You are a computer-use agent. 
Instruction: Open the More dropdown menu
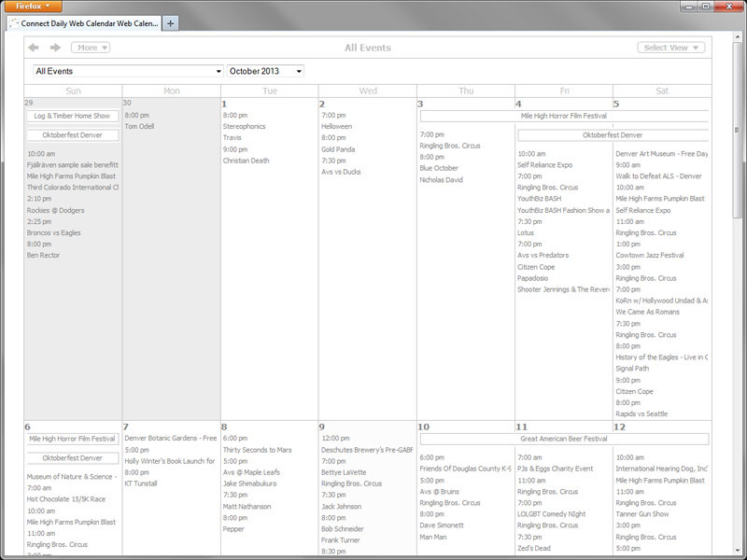point(91,48)
